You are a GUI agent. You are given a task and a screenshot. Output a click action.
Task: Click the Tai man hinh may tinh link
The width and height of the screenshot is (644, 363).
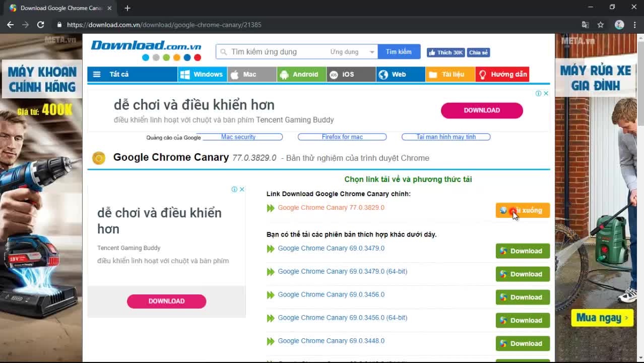446,137
